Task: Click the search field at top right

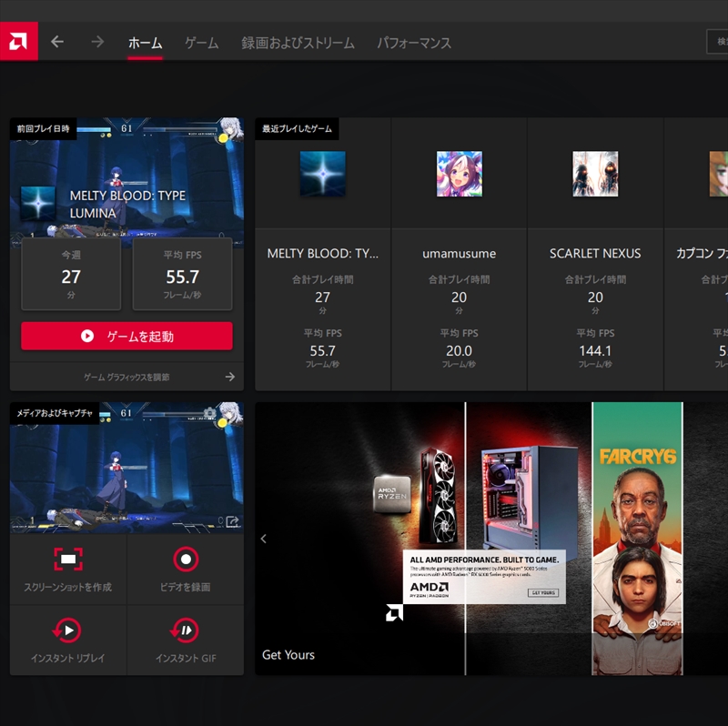Action: [x=717, y=42]
